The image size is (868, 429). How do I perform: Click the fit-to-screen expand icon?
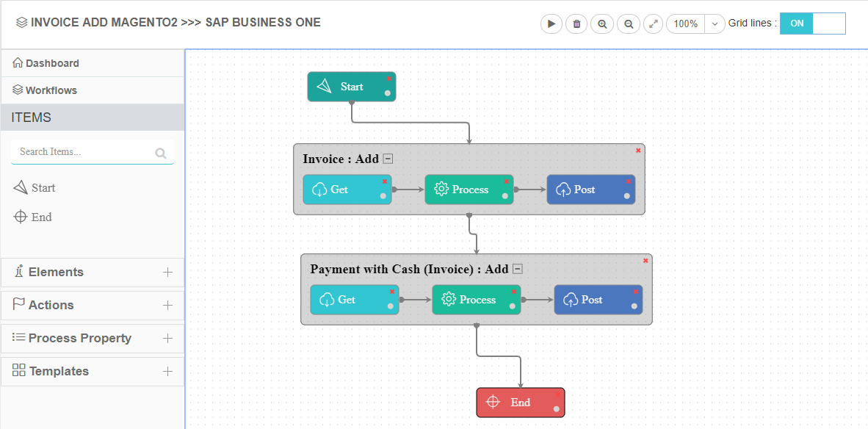coord(653,24)
